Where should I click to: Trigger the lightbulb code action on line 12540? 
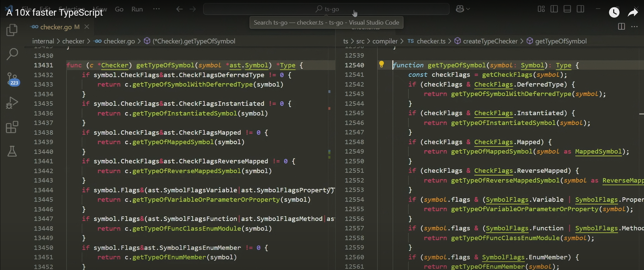(382, 64)
